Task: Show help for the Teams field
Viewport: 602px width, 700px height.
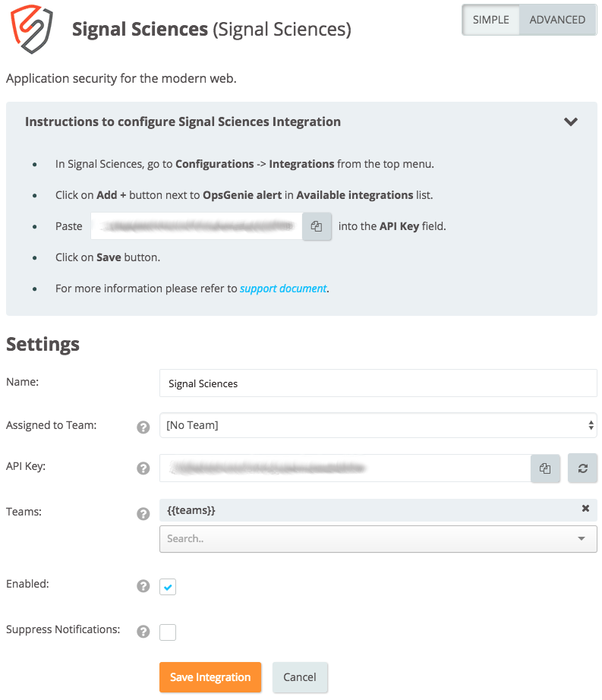Action: (x=143, y=514)
